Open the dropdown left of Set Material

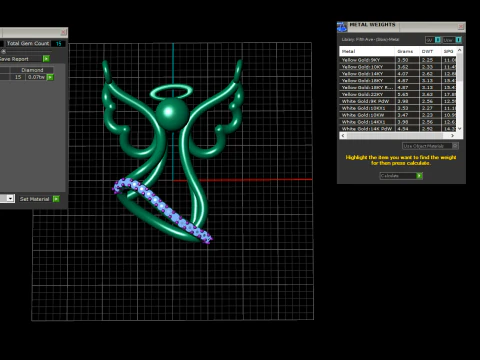(10, 199)
